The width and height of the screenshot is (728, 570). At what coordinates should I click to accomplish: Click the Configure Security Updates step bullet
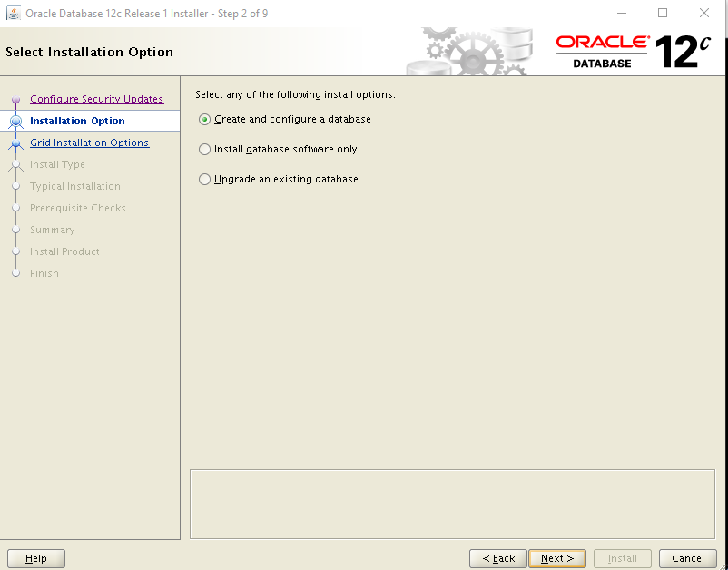click(x=15, y=99)
